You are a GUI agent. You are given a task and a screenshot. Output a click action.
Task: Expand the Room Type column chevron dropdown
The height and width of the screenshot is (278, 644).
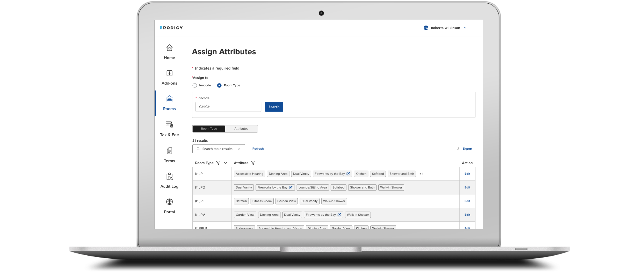click(225, 163)
